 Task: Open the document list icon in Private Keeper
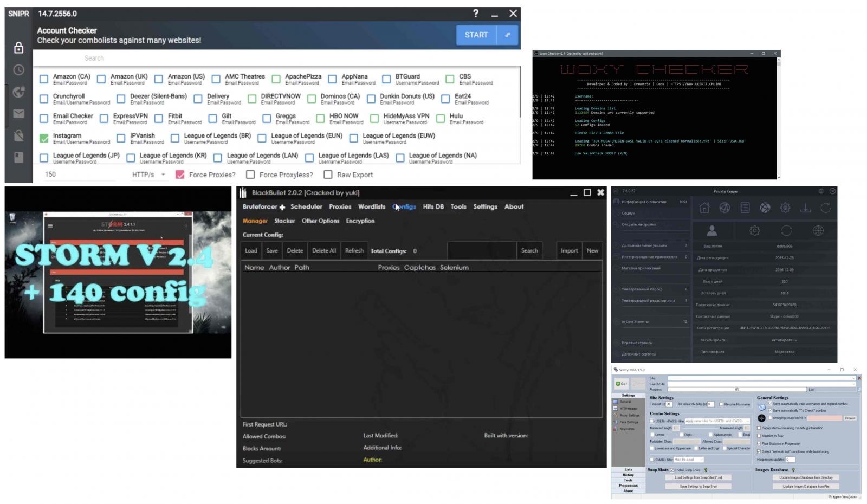click(745, 208)
